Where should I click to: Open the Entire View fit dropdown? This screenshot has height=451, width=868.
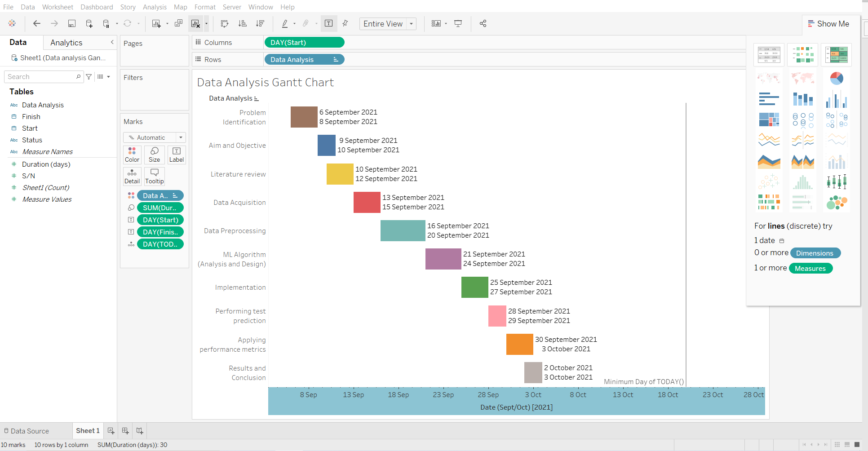point(411,23)
